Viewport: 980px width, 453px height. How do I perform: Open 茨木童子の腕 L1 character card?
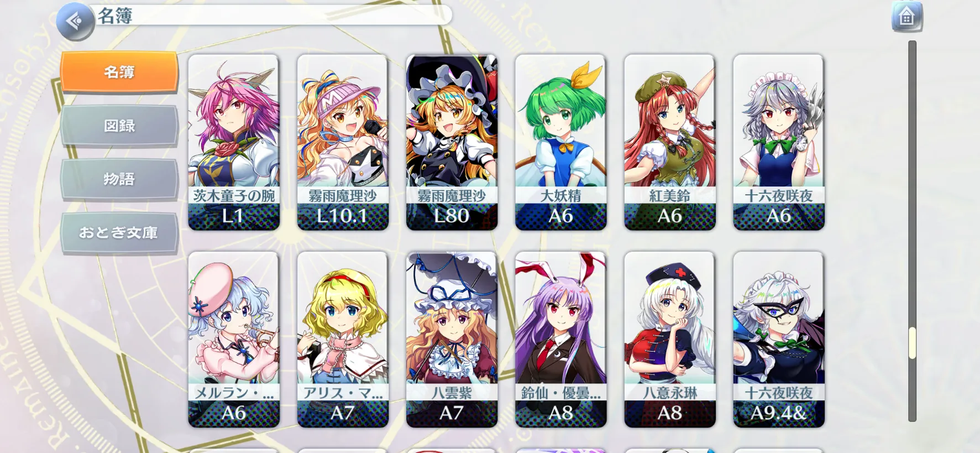pos(234,142)
